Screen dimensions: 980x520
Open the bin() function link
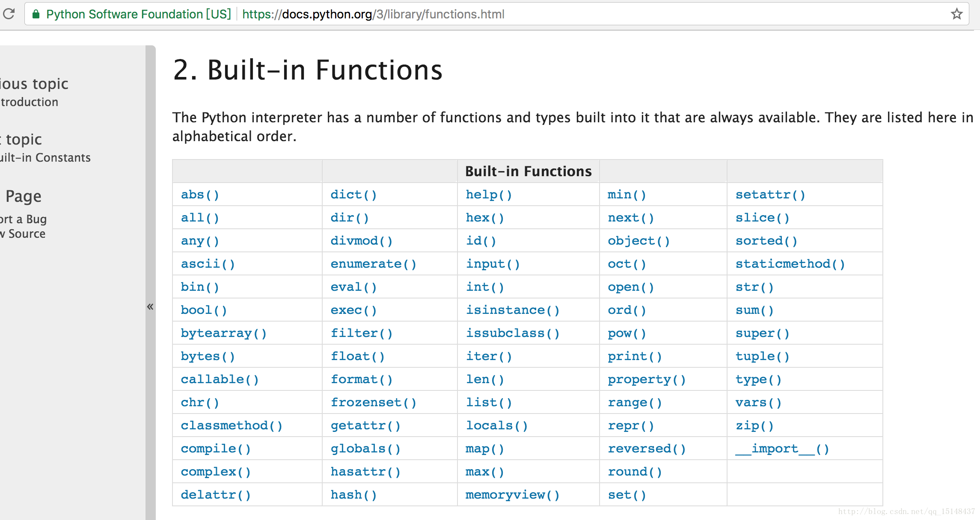click(200, 287)
